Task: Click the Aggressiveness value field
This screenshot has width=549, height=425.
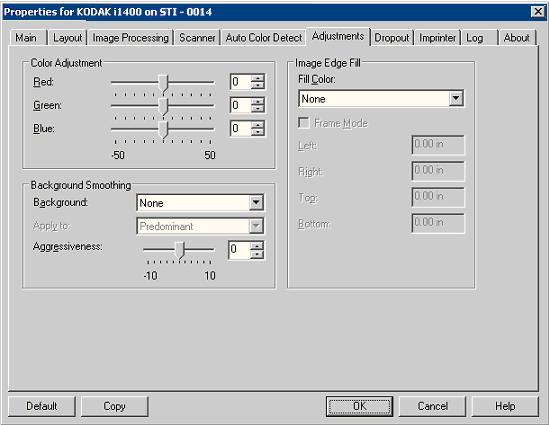Action: click(240, 250)
